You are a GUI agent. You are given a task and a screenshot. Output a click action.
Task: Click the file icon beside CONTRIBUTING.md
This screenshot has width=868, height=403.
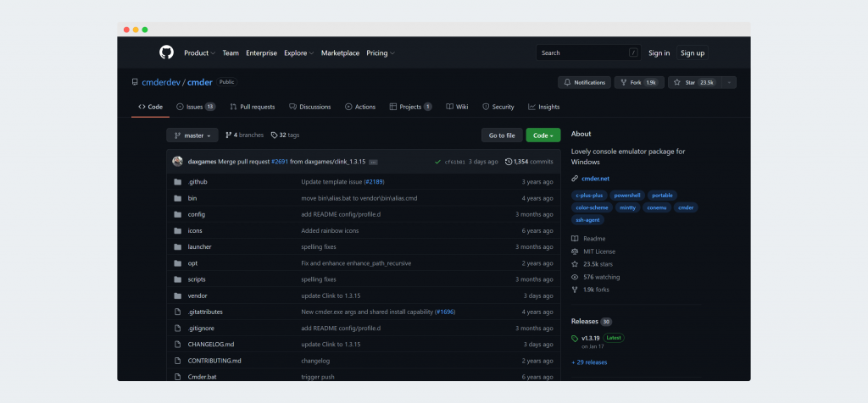pos(178,361)
